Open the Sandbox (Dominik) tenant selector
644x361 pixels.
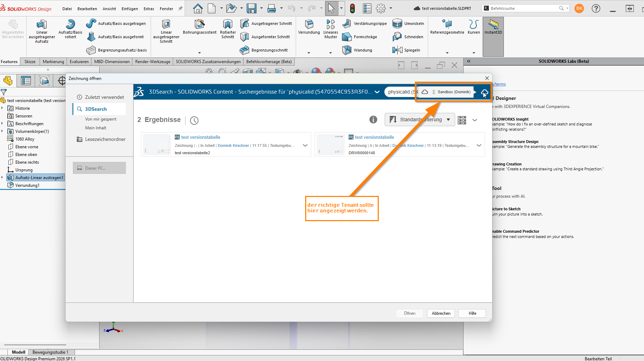click(446, 92)
